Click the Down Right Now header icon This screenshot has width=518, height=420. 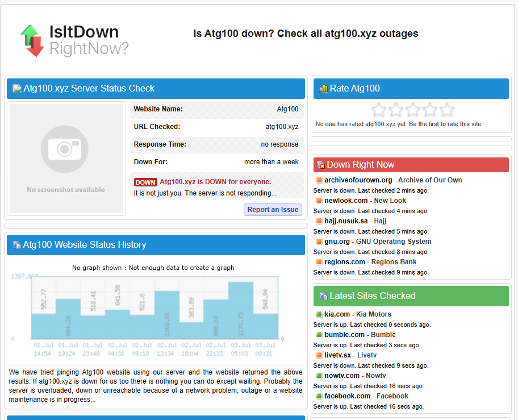point(321,165)
